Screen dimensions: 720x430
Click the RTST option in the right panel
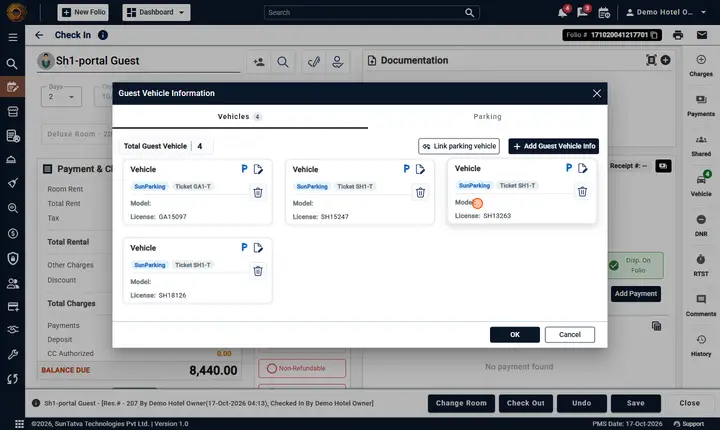(x=701, y=266)
